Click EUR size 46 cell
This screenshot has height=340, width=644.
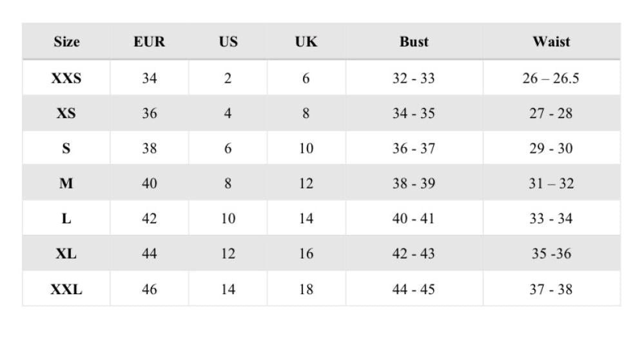coord(149,289)
